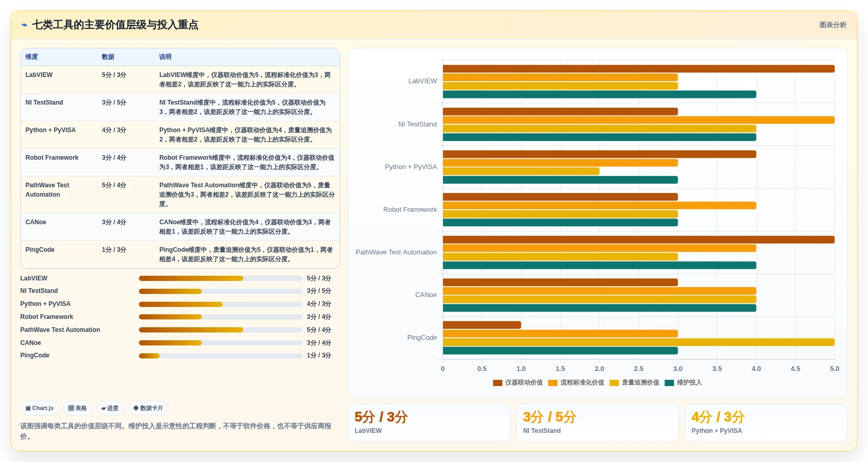This screenshot has height=462, width=868.
Task: Click the PingCode progress bar
Action: pos(221,356)
